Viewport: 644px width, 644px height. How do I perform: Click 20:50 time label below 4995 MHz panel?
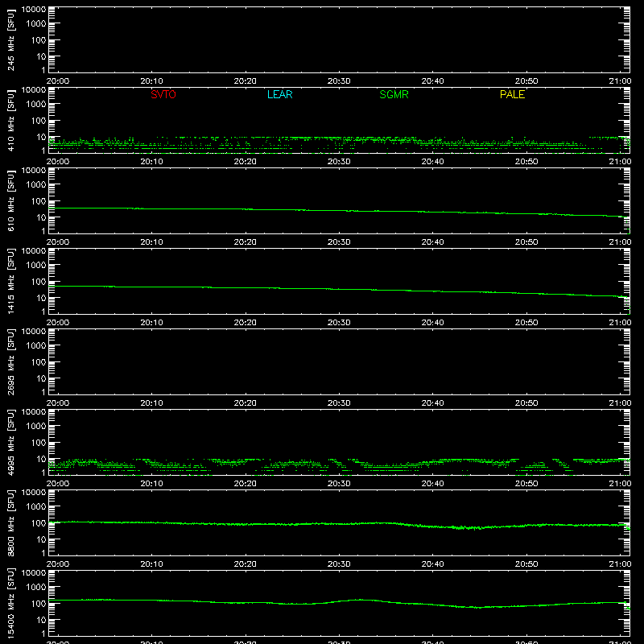coord(526,484)
